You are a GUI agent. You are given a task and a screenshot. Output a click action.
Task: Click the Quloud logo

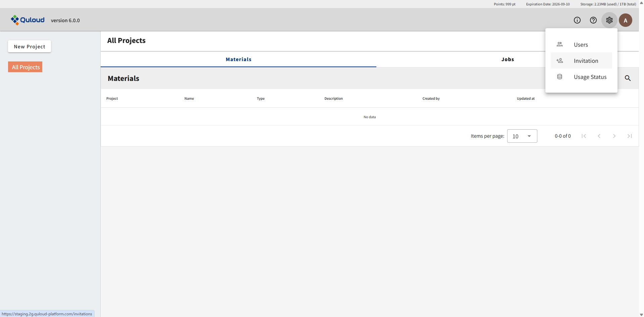pos(28,20)
